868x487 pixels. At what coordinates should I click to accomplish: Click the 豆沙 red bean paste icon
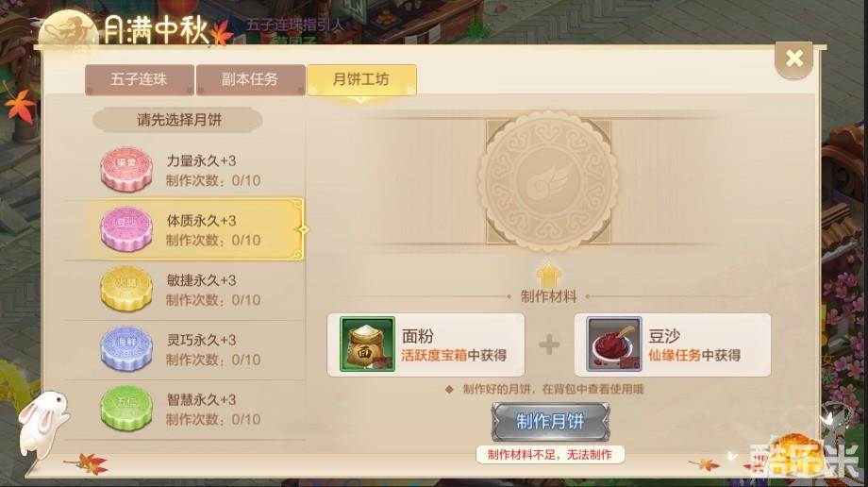[614, 344]
